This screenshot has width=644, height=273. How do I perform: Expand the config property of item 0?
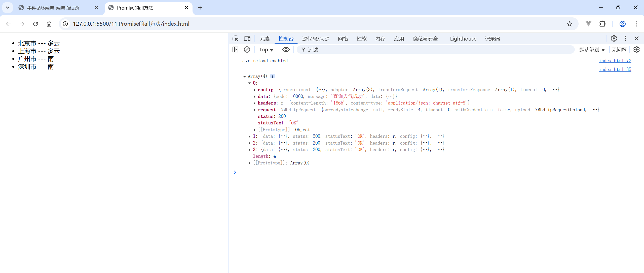(x=254, y=90)
